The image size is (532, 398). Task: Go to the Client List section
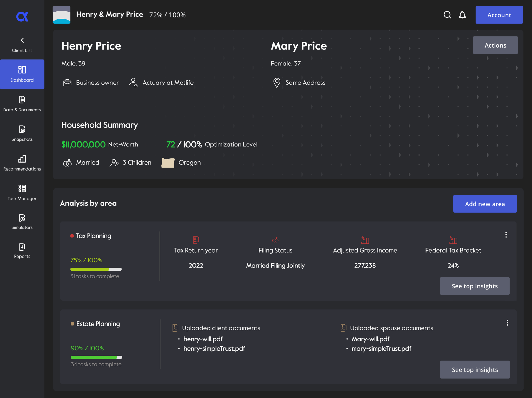(x=22, y=45)
